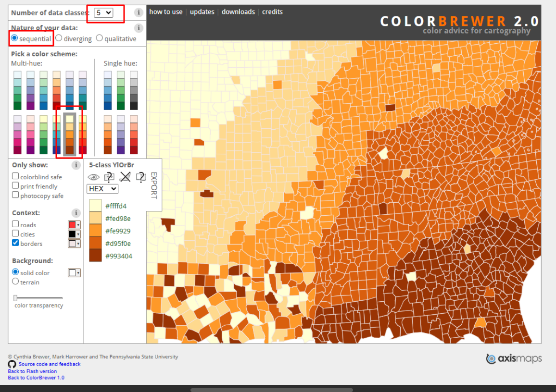Viewport: 556px width, 392px height.
Task: Open the background solid color picker dropdown
Action: click(x=74, y=273)
